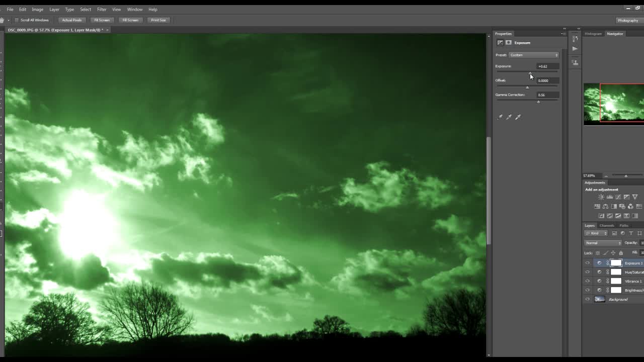This screenshot has width=644, height=362.
Task: Click the Print Size button
Action: (x=158, y=20)
